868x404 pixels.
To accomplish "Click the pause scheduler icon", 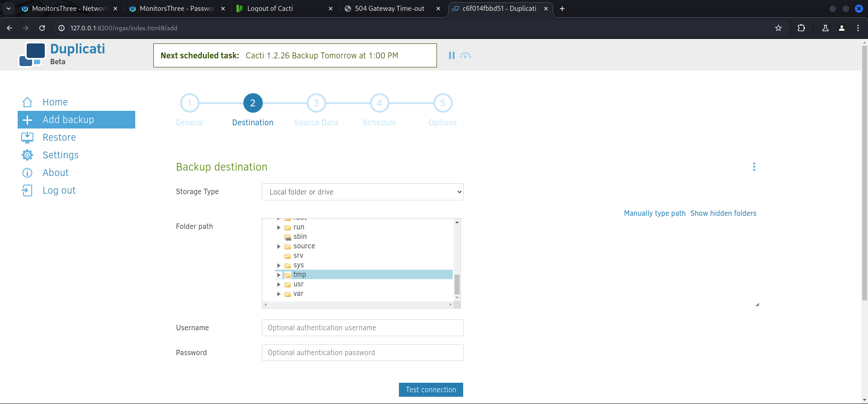I will [451, 55].
